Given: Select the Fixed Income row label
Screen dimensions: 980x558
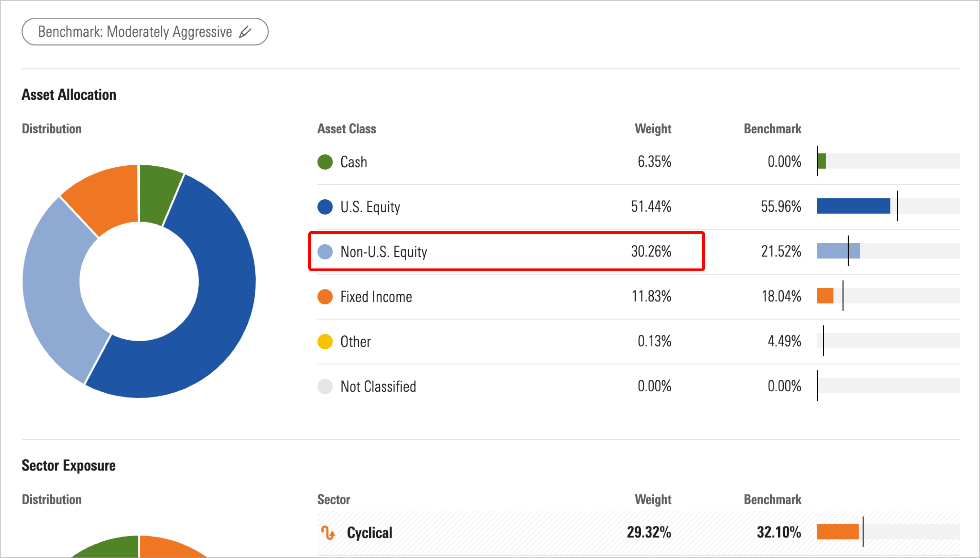Looking at the screenshot, I should tap(376, 297).
